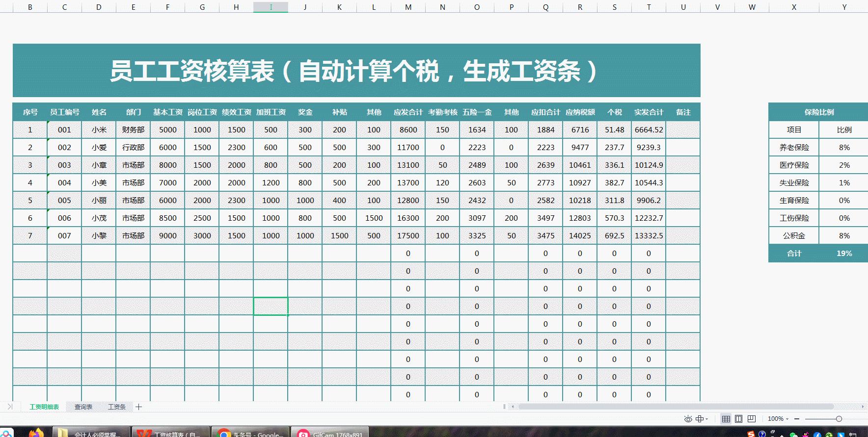This screenshot has width=868, height=437.
Task: Select column X header
Action: click(x=794, y=7)
